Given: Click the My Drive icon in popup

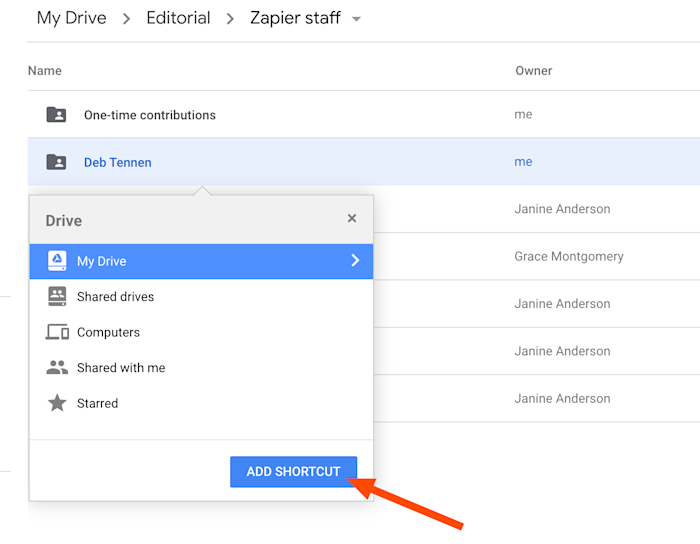Looking at the screenshot, I should [57, 261].
